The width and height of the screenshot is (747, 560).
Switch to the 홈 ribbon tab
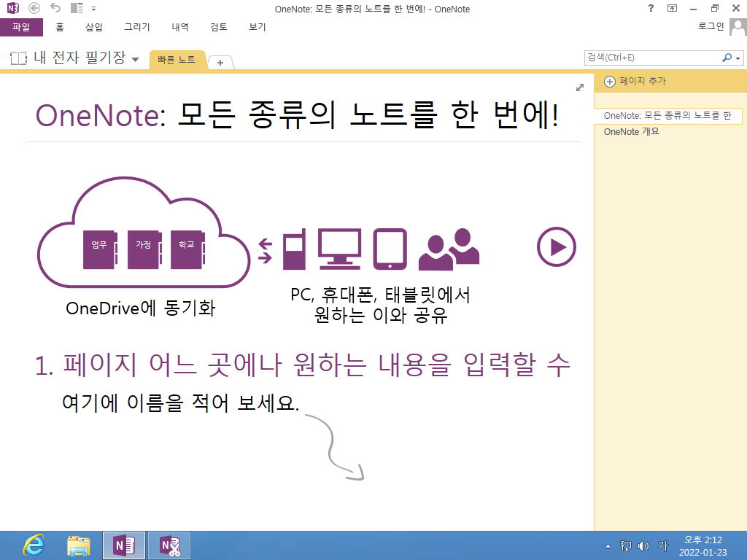[60, 27]
